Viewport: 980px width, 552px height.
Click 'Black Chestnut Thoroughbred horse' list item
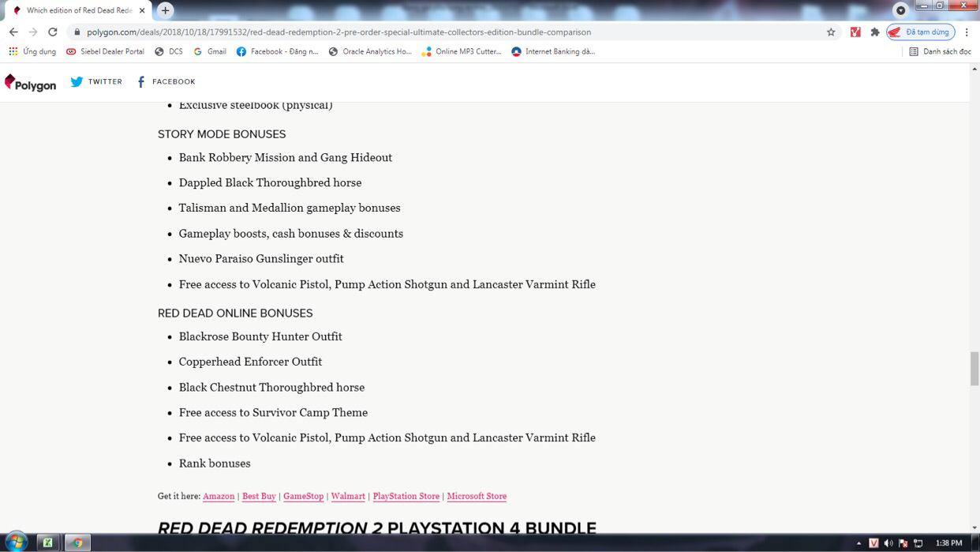tap(271, 387)
